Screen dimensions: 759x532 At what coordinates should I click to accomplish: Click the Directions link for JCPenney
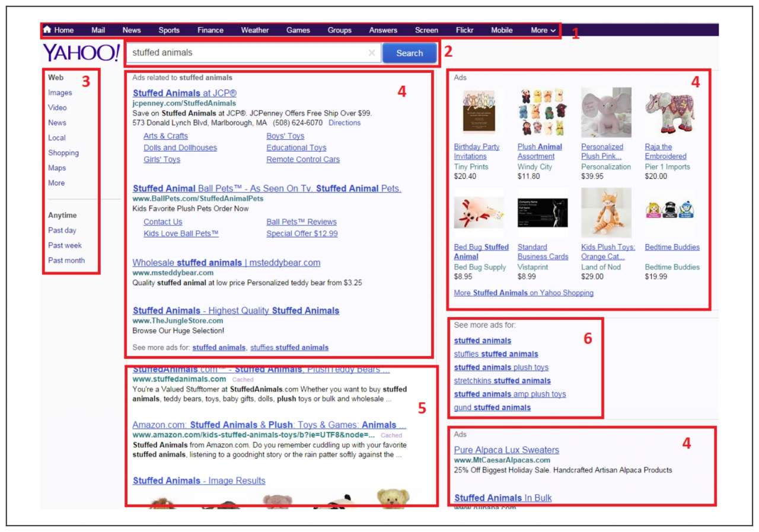pos(345,123)
